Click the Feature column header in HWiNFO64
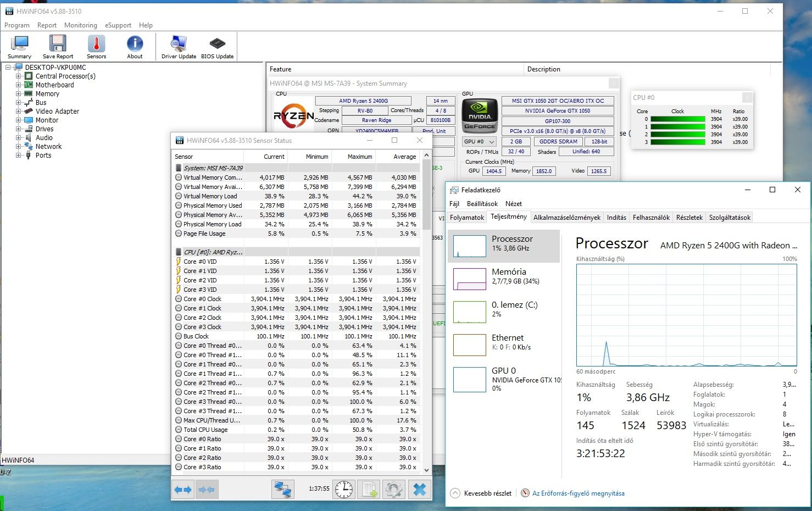Viewport: 812px width, 511px height. tap(395, 69)
